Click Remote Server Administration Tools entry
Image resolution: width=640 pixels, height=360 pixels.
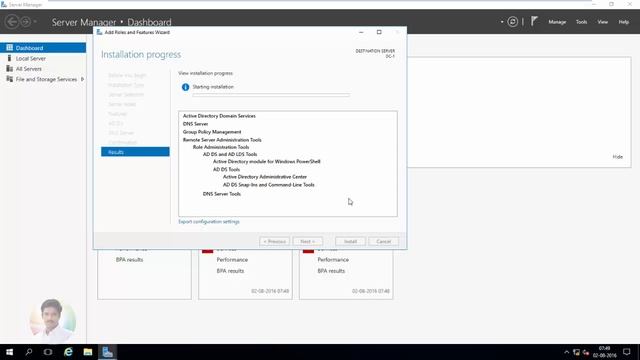(x=222, y=140)
